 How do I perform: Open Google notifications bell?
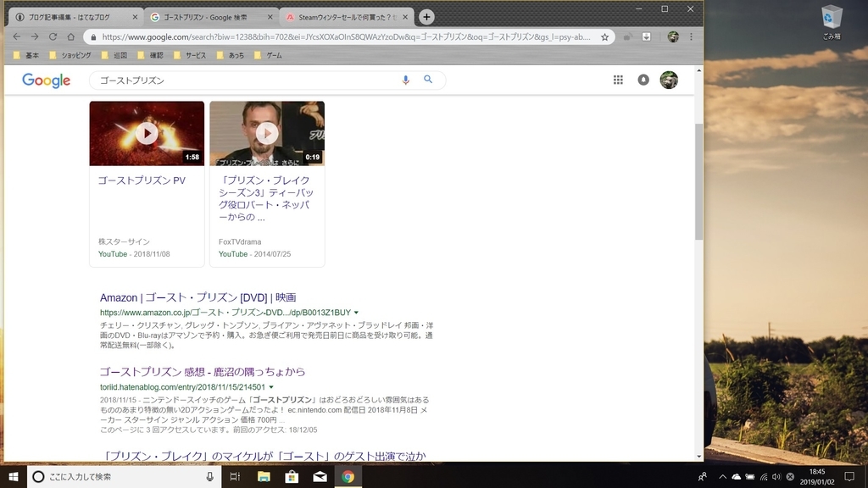click(x=643, y=80)
